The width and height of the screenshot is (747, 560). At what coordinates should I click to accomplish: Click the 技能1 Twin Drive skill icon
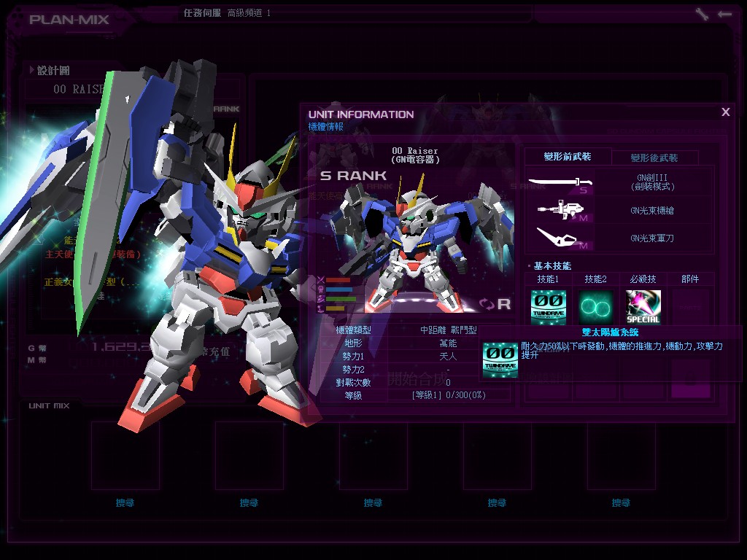[x=549, y=307]
